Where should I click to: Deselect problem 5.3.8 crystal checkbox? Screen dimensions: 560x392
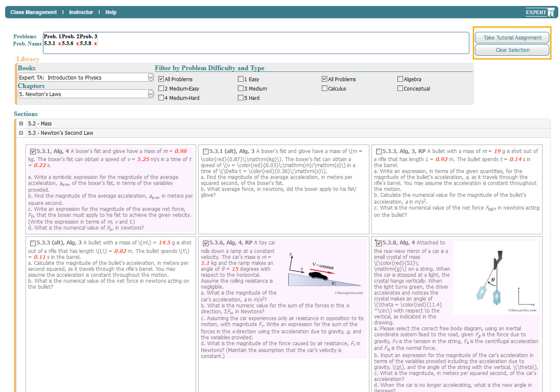pyautogui.click(x=379, y=243)
